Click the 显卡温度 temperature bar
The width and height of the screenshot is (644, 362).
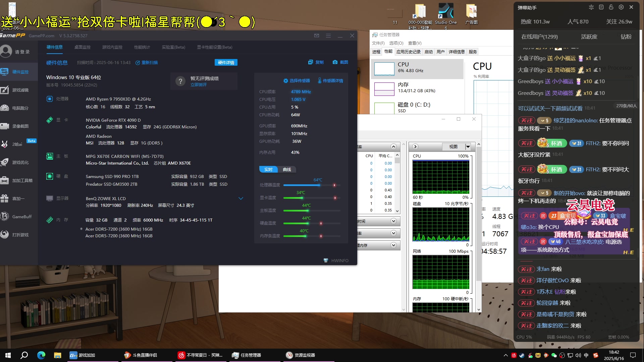coord(312,198)
